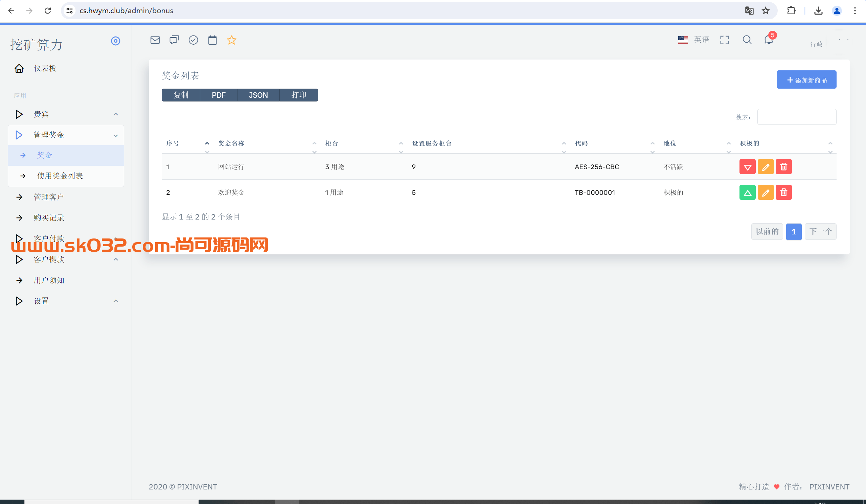
Task: Click the PIXINVENT author link in footer
Action: 829,487
